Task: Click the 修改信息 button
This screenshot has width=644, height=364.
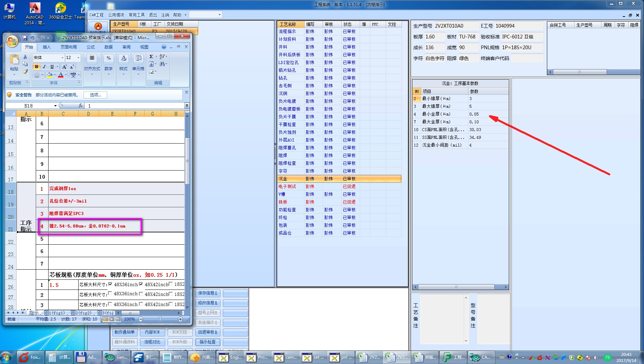Action: pyautogui.click(x=208, y=303)
